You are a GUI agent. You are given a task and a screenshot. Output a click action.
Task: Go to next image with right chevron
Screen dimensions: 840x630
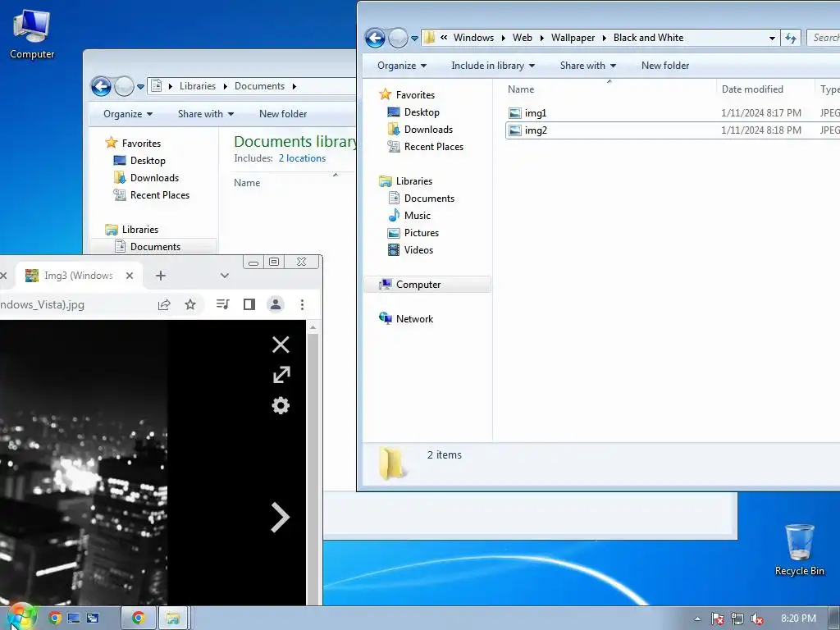[x=281, y=518]
